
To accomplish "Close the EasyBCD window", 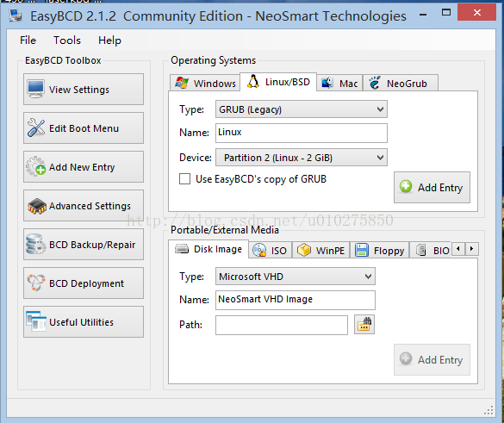I will click(477, 13).
